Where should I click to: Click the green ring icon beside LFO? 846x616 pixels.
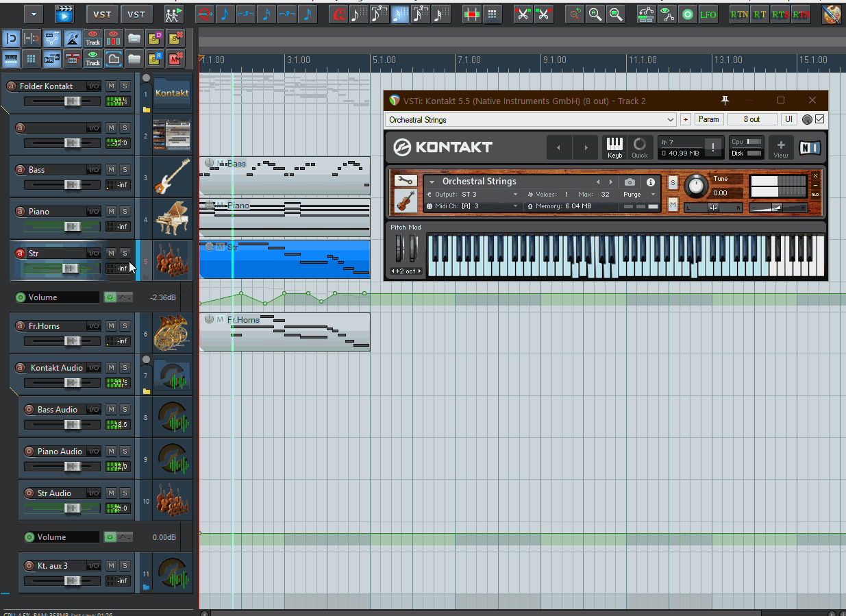(x=687, y=14)
